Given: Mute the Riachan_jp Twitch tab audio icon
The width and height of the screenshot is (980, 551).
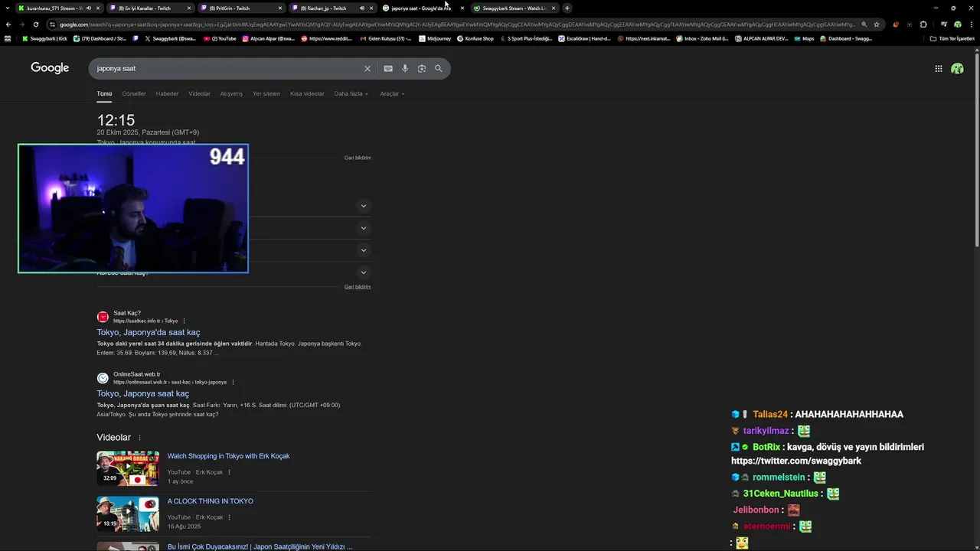Looking at the screenshot, I should [x=362, y=8].
